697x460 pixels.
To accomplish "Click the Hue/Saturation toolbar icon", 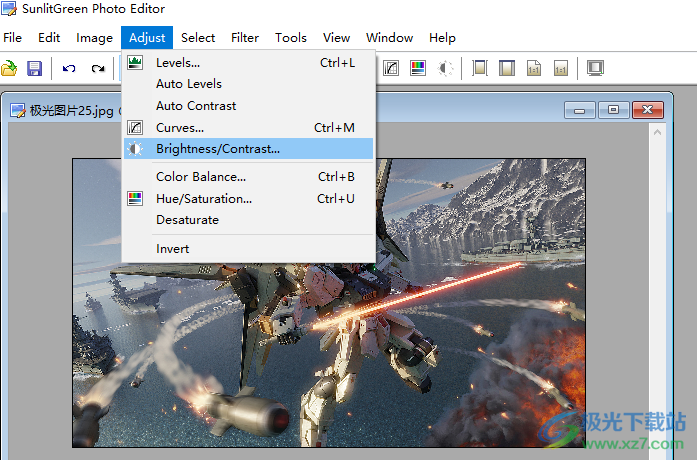I will pos(418,68).
